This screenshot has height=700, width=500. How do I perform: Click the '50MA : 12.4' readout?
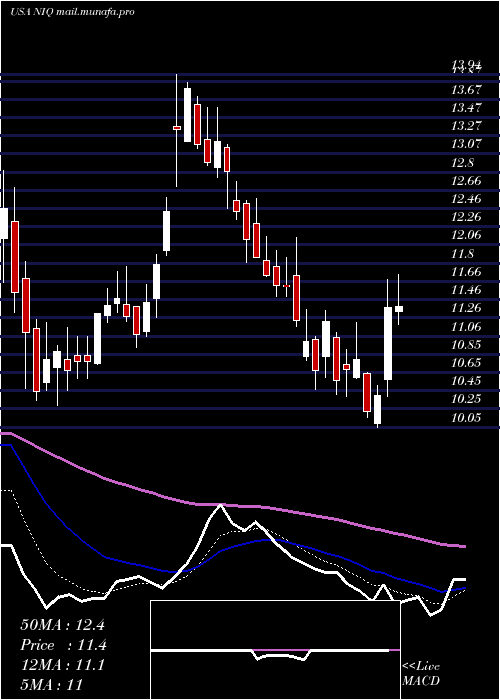[x=62, y=625]
